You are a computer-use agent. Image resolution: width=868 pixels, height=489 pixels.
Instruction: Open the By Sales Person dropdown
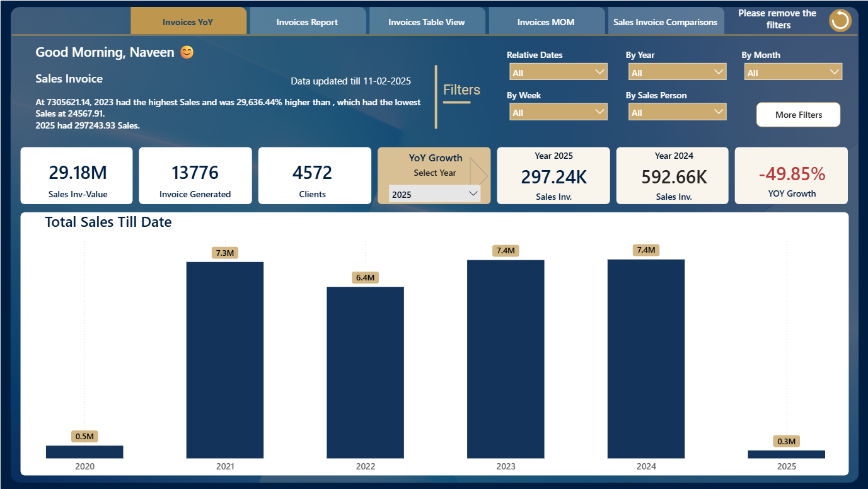[677, 112]
